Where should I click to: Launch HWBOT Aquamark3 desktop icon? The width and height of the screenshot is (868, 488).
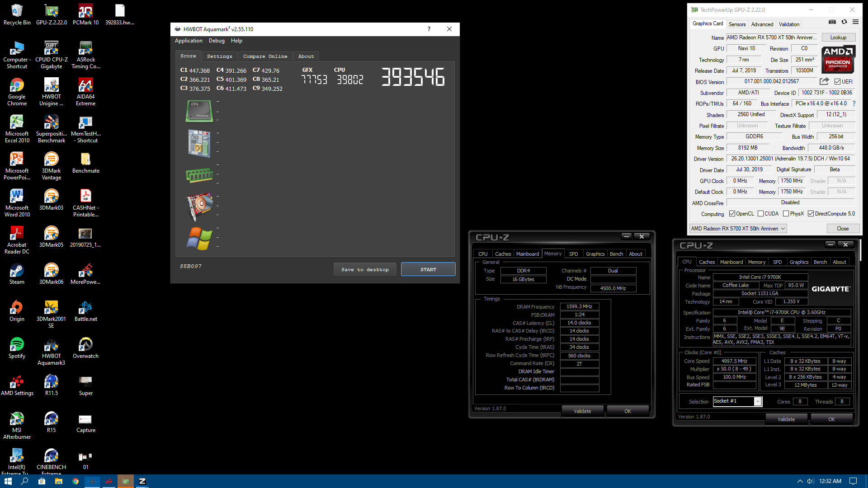[52, 351]
